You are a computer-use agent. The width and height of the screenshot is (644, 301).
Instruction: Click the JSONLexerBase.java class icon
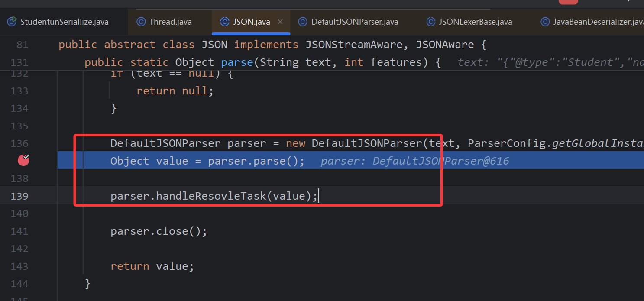tap(430, 22)
